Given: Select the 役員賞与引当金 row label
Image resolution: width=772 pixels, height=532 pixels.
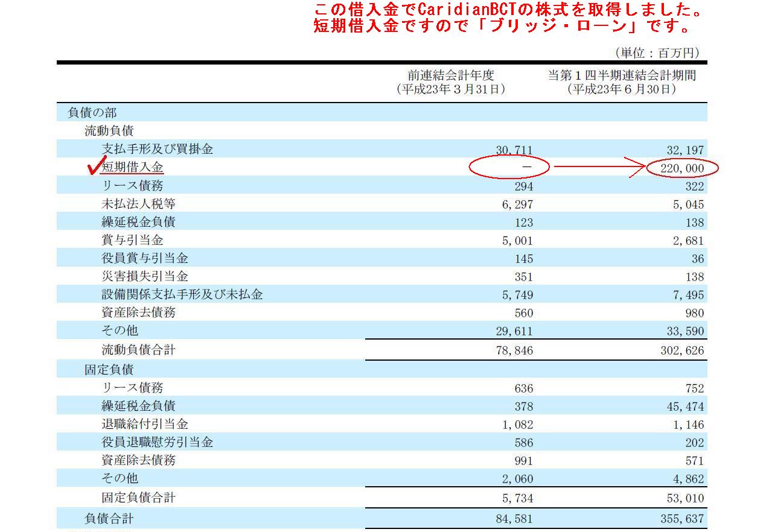Looking at the screenshot, I should coord(145,258).
